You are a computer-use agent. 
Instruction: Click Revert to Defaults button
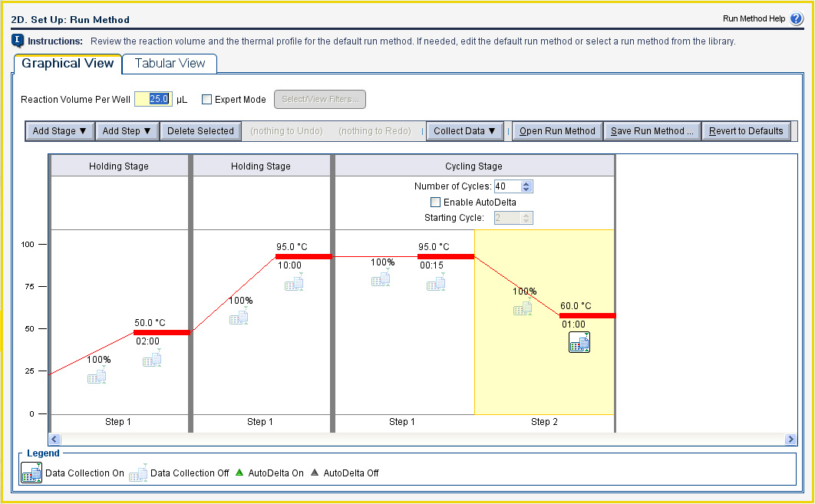[745, 131]
